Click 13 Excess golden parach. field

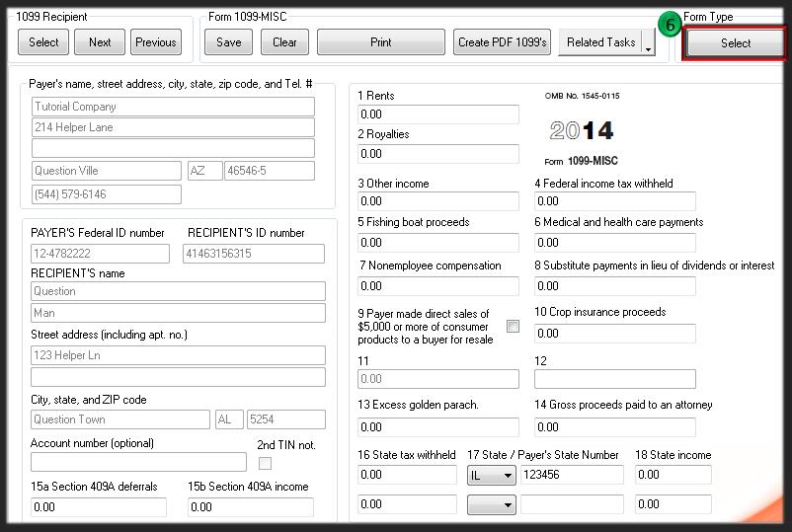(x=437, y=427)
